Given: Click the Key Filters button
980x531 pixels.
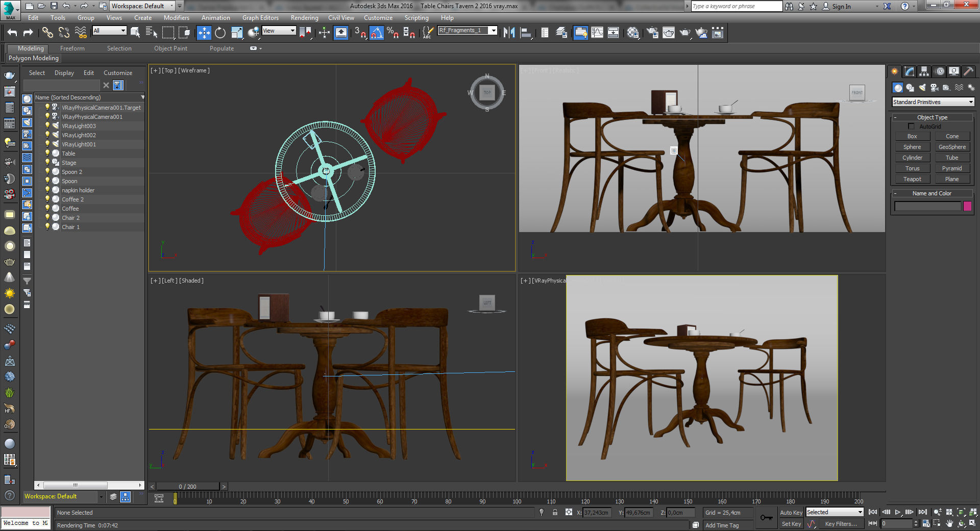Looking at the screenshot, I should click(x=841, y=524).
